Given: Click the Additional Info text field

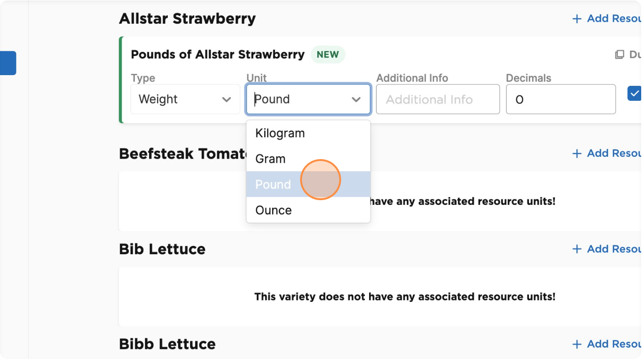Looking at the screenshot, I should point(438,99).
